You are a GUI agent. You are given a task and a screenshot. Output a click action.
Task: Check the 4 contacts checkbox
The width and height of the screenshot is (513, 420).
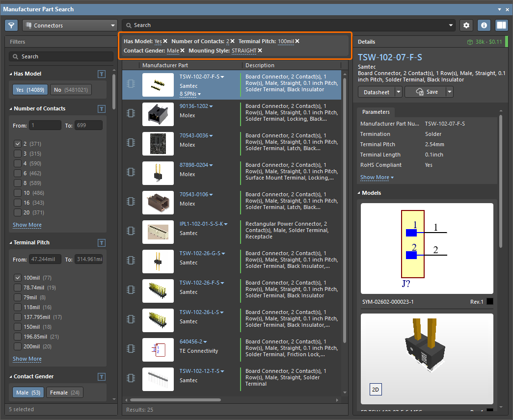click(x=18, y=163)
